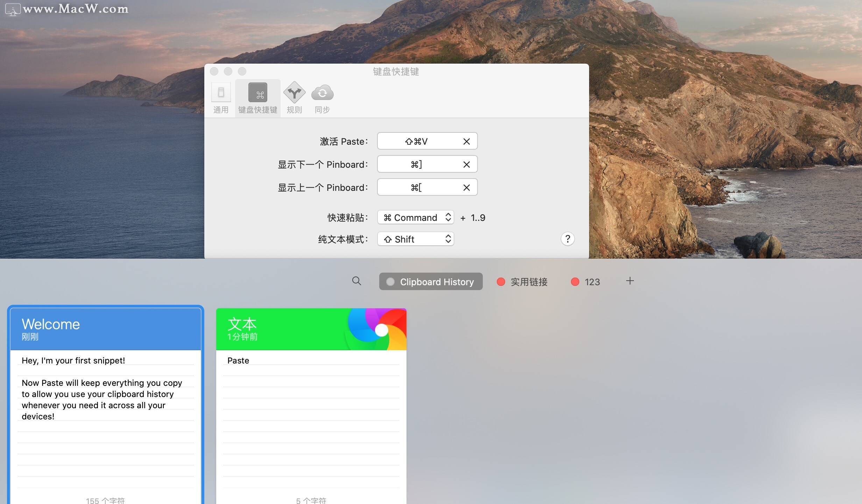The image size is (862, 504).
Task: Open the 纯文本模式 Shift dropdown
Action: [x=416, y=239]
